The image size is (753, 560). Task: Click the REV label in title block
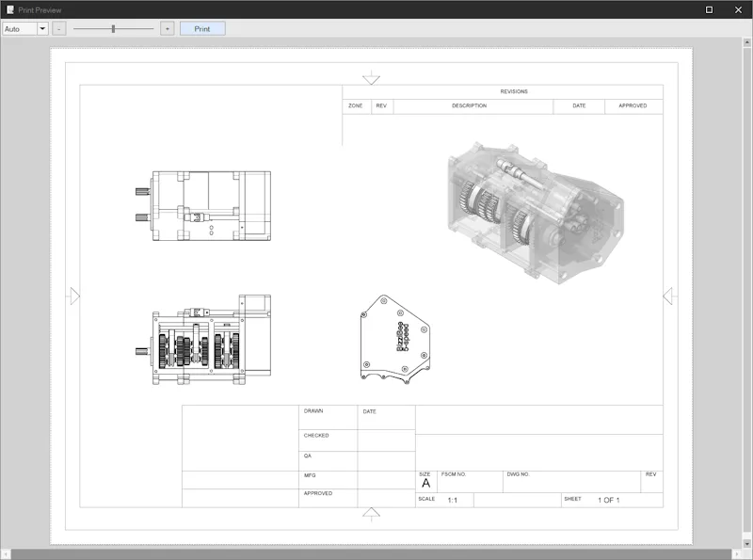point(650,474)
